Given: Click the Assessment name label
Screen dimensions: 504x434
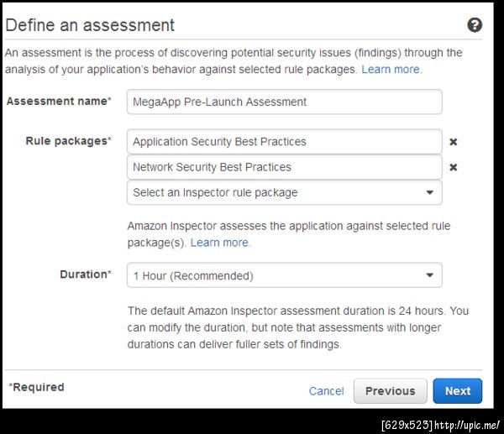Looking at the screenshot, I should (x=59, y=102).
